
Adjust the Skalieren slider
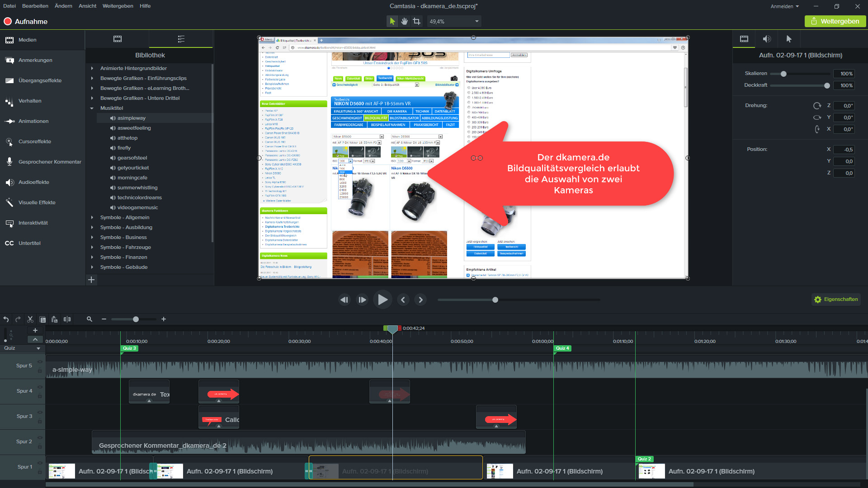click(783, 74)
